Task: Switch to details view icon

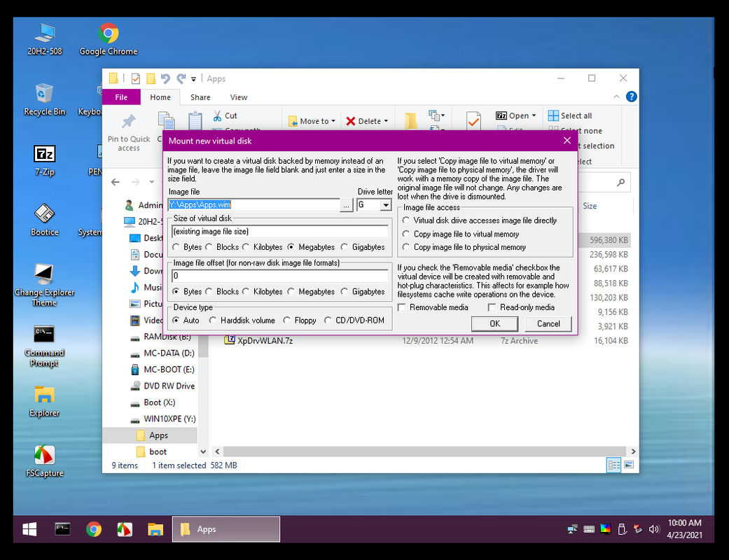Action: pos(613,465)
